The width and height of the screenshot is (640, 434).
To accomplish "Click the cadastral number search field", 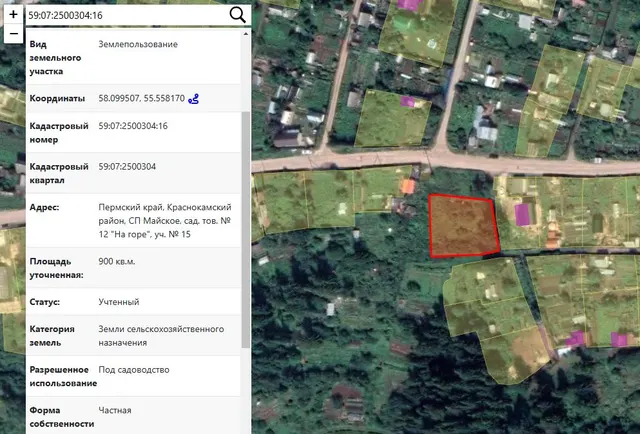I will [127, 16].
